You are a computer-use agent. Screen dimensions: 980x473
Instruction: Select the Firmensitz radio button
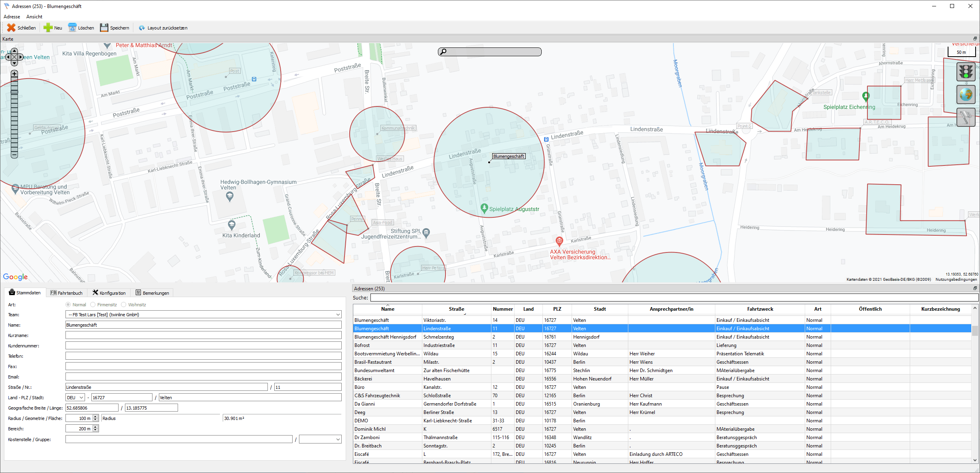tap(93, 305)
